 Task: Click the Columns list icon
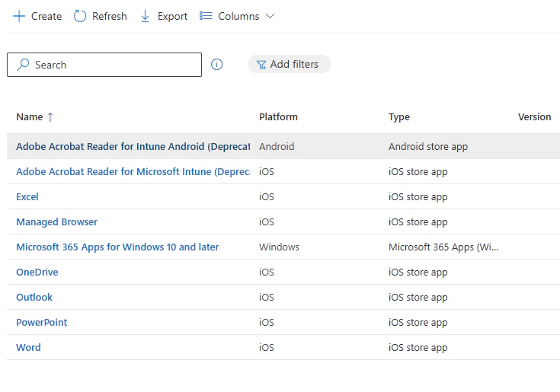click(206, 16)
